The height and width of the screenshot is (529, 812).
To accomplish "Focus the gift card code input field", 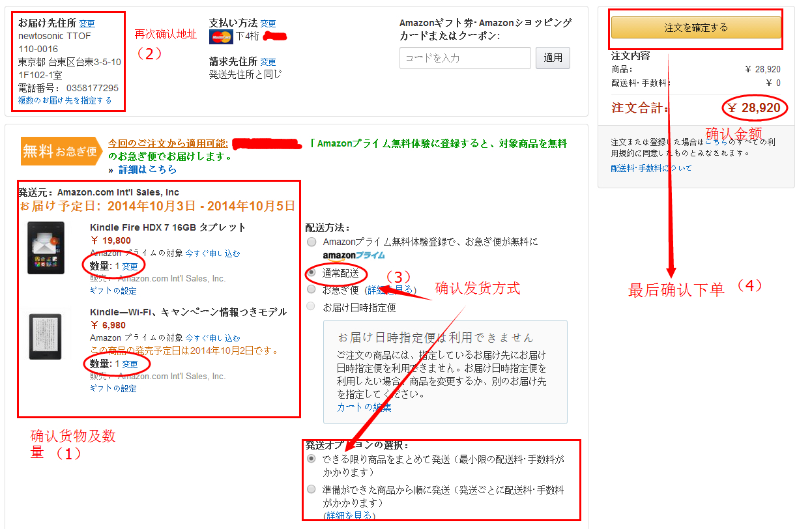I will 465,58.
